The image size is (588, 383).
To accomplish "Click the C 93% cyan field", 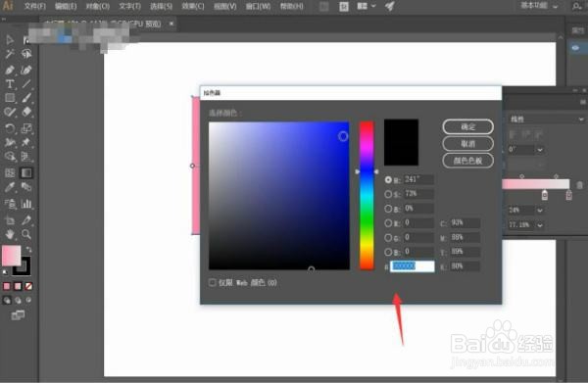I will [x=465, y=223].
